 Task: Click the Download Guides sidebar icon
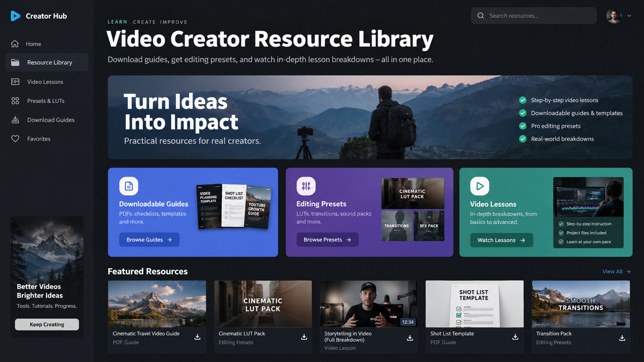15,120
